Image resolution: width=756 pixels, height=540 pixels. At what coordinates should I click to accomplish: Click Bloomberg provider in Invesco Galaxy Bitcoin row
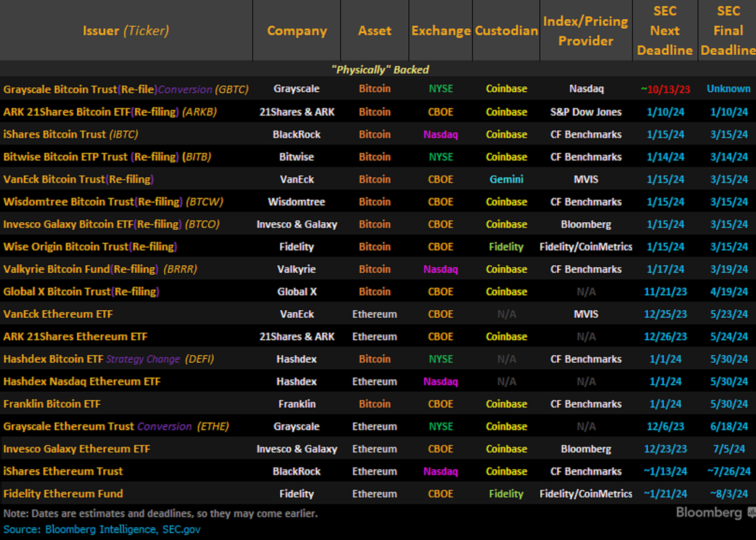click(x=586, y=224)
